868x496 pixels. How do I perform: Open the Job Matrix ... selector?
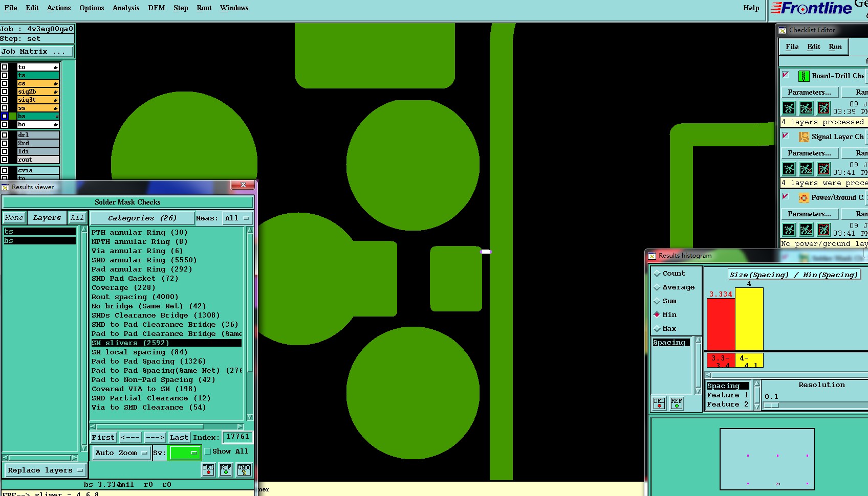click(x=37, y=52)
